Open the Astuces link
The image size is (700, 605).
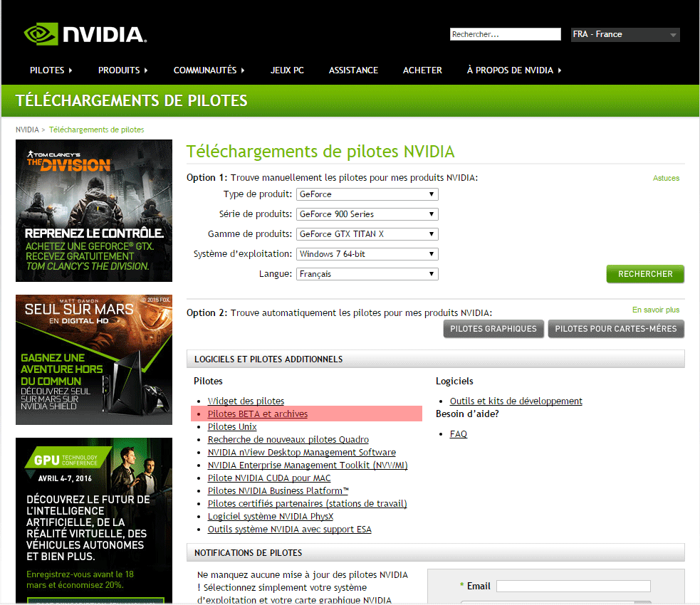coord(666,178)
